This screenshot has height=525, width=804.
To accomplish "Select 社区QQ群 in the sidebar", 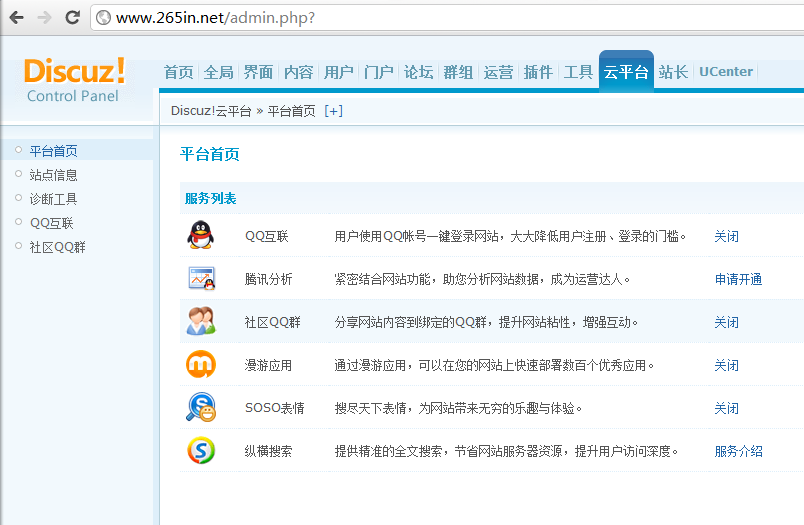I will 57,247.
